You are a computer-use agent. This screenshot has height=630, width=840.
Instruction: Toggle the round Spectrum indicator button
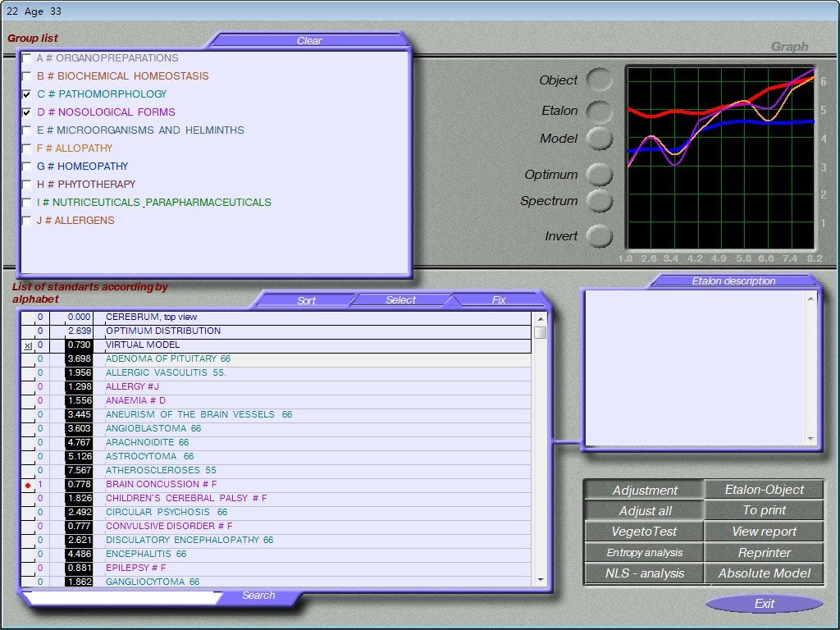(600, 201)
